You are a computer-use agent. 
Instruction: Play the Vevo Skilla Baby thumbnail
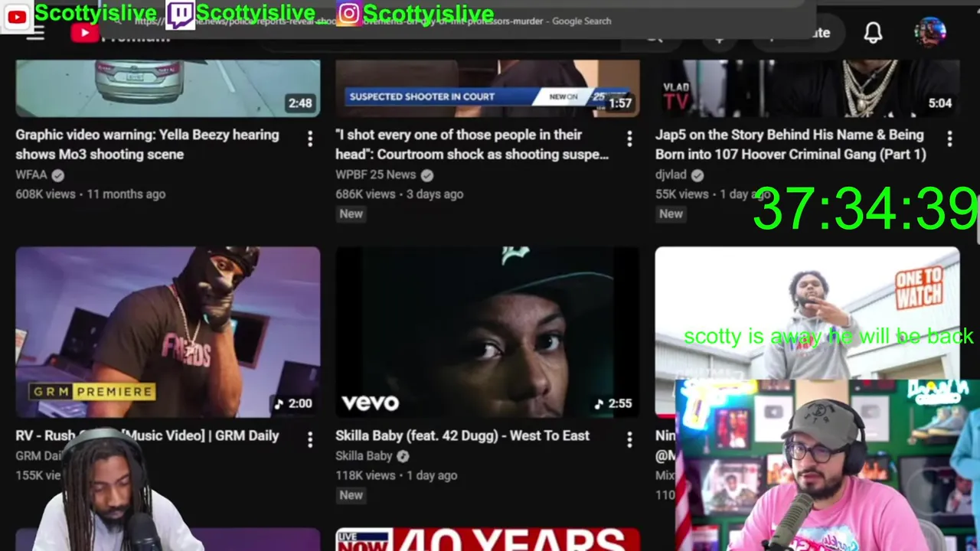click(488, 331)
